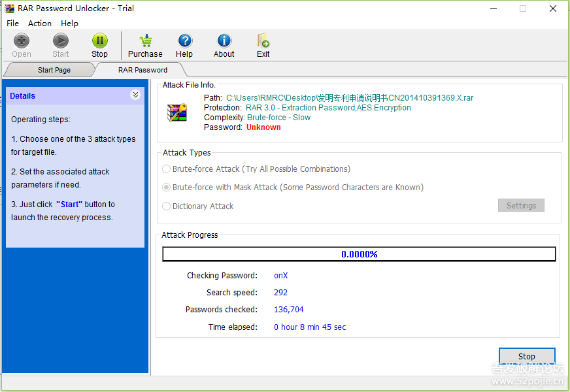Click the Exit toolbar icon

coord(263,41)
